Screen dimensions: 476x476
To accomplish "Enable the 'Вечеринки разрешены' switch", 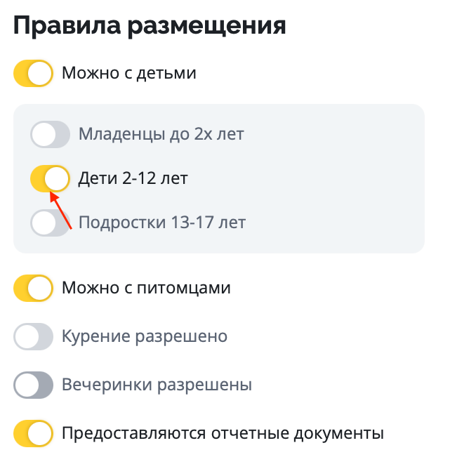I will coord(34,385).
